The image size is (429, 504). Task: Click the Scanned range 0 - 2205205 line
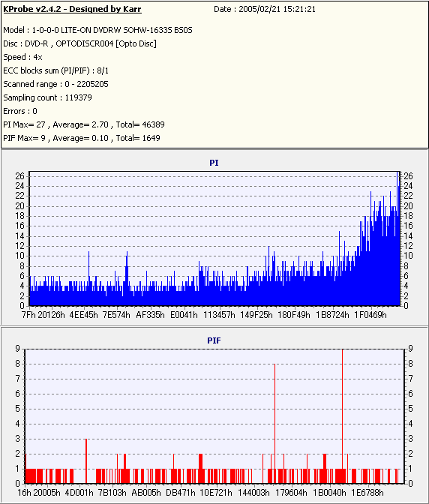pos(56,84)
